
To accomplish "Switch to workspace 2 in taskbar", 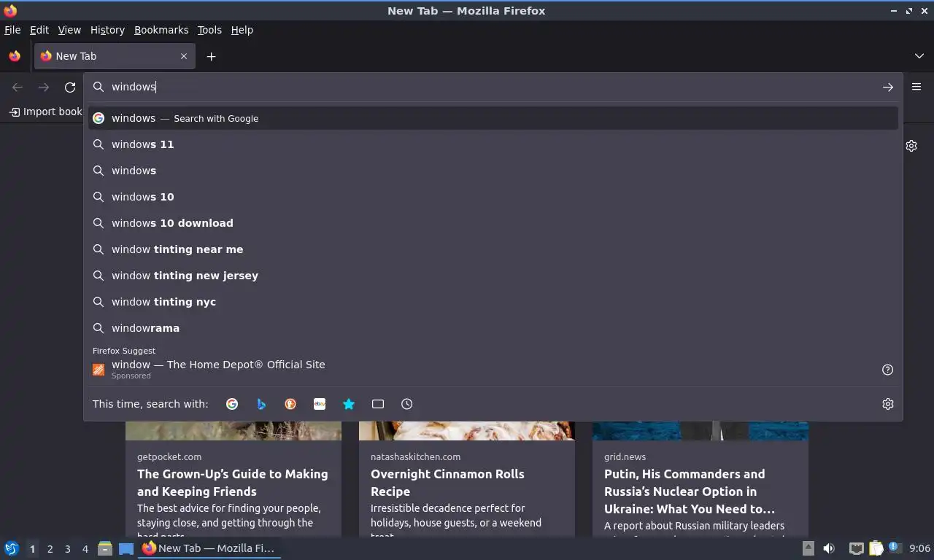I will tap(50, 549).
